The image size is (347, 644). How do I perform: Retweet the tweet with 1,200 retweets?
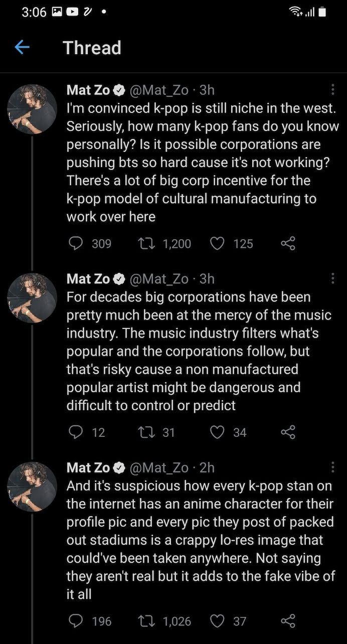tap(145, 244)
